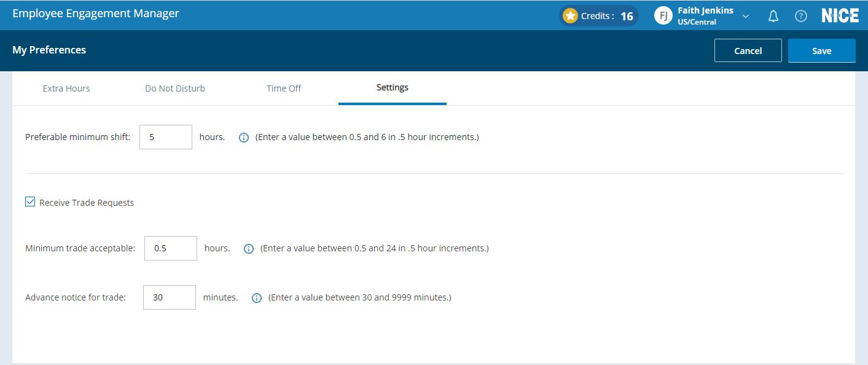Uncheck the Receive Trade Requests checkbox

click(30, 202)
